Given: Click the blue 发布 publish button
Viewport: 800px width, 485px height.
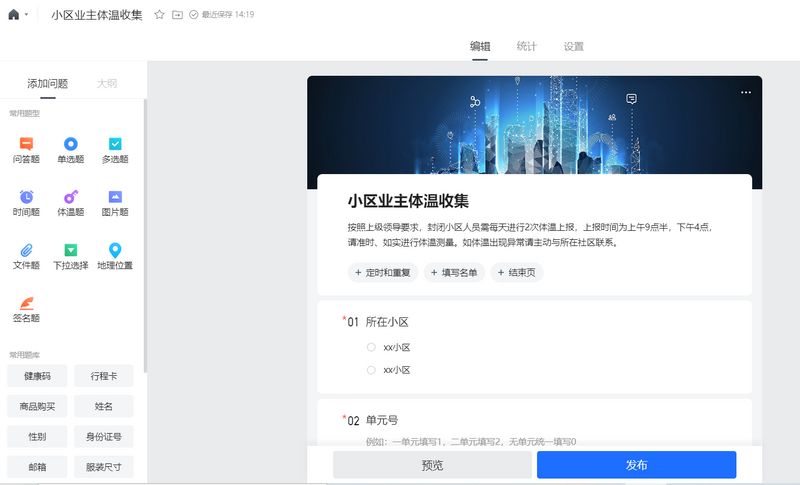Looking at the screenshot, I should coord(636,465).
